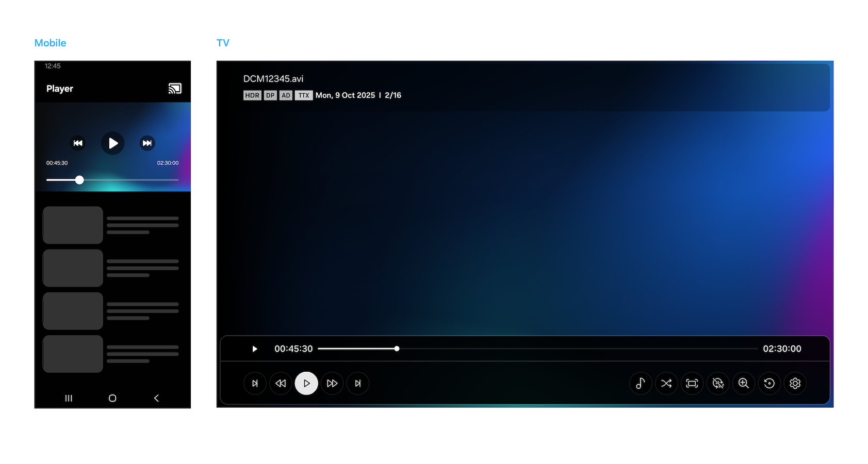Toggle playback with the mobile play button

112,143
